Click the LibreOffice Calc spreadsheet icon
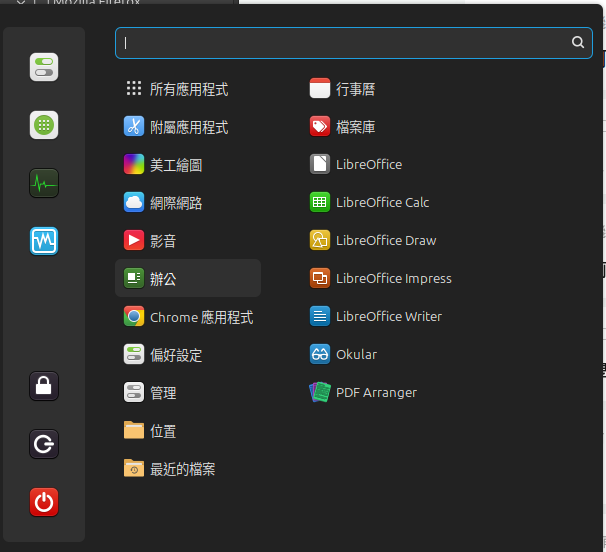Viewport: 606px width, 552px height. 320,202
